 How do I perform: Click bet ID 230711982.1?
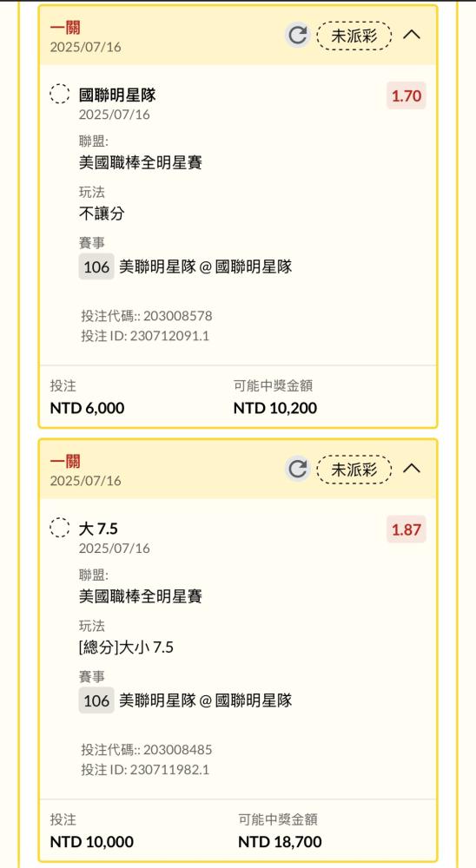point(169,770)
